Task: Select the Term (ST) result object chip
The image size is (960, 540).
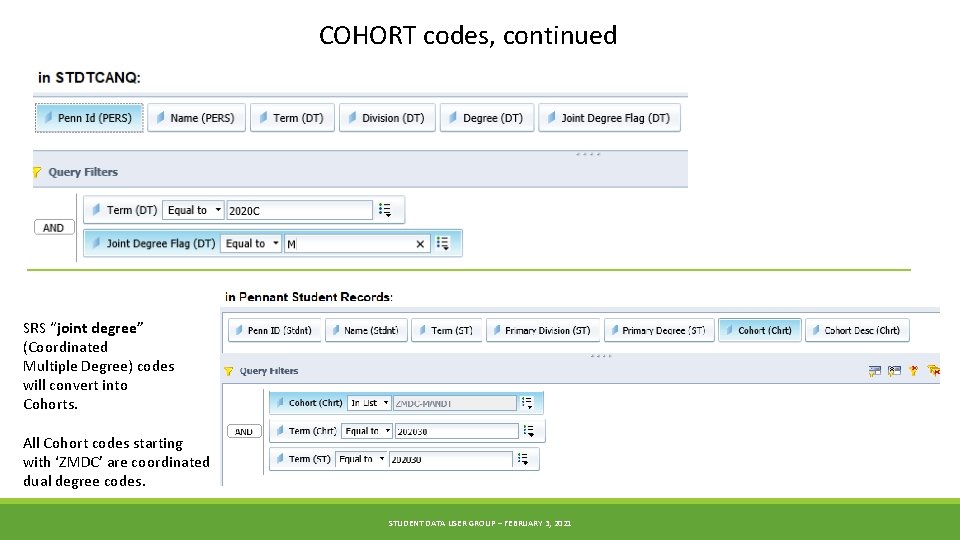Action: pyautogui.click(x=447, y=330)
